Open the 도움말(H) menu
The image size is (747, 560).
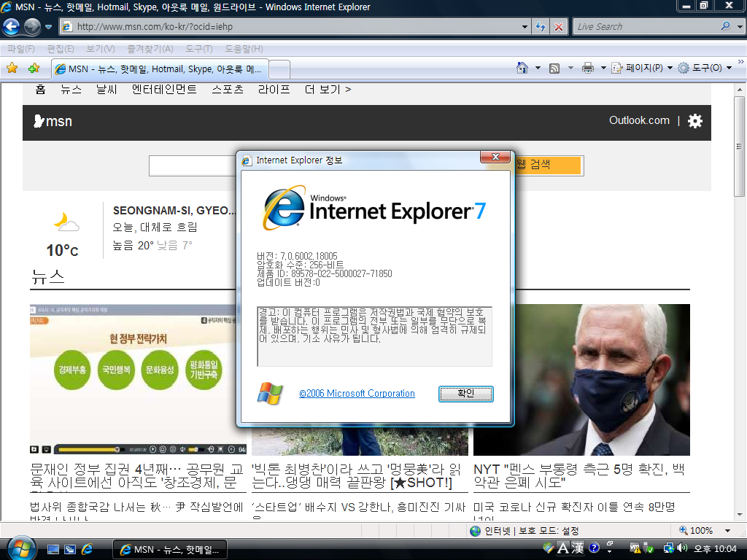[x=244, y=49]
